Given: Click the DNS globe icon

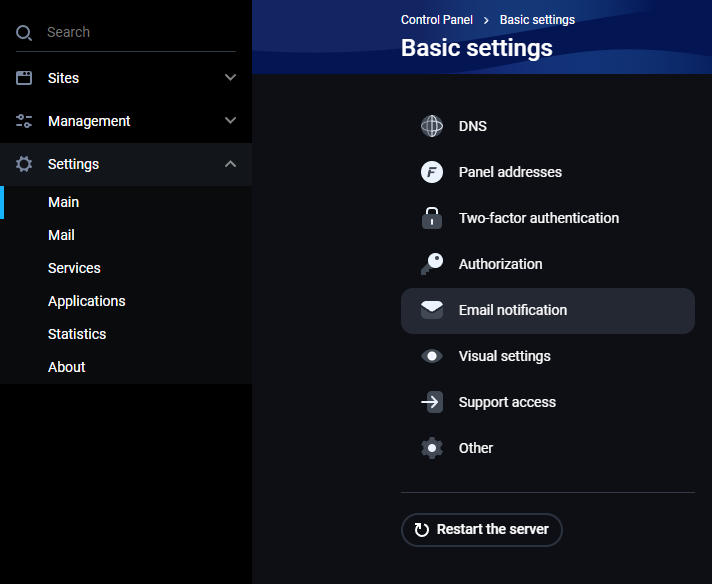Looking at the screenshot, I should (x=431, y=126).
